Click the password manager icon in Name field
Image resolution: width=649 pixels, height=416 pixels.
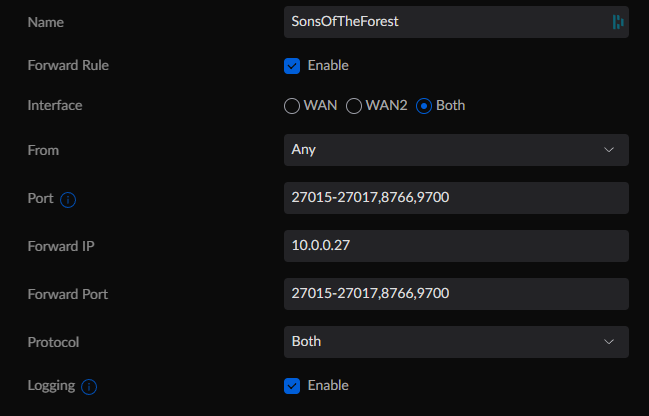click(x=618, y=22)
